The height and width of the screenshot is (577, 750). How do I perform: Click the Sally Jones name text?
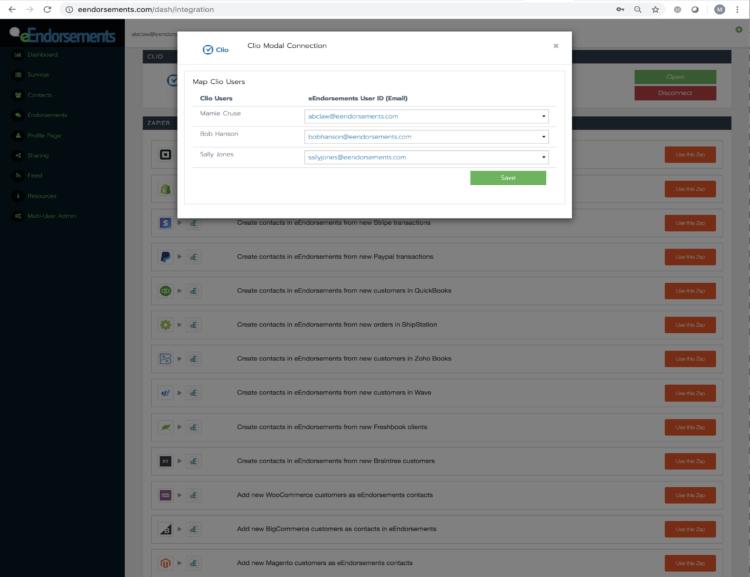[x=217, y=154]
